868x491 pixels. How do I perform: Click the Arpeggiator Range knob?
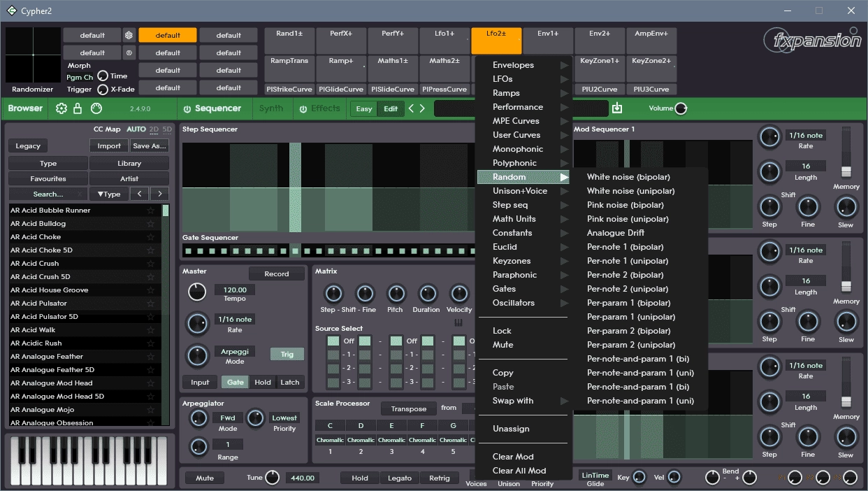click(x=199, y=447)
